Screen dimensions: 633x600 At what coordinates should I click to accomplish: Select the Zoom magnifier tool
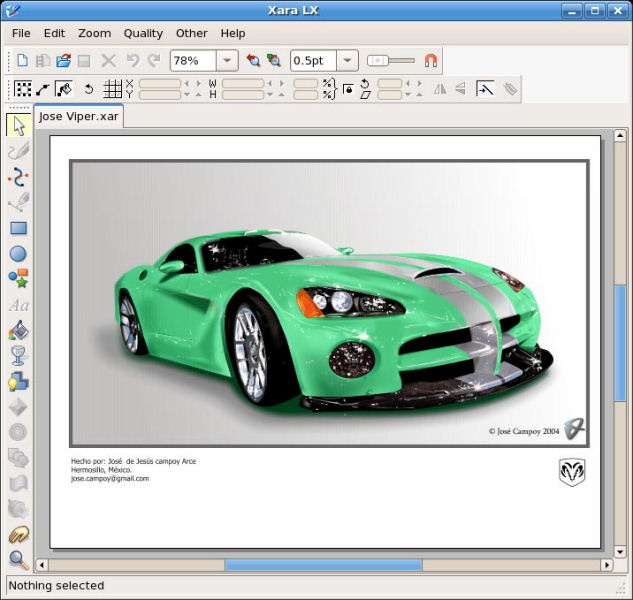point(18,560)
